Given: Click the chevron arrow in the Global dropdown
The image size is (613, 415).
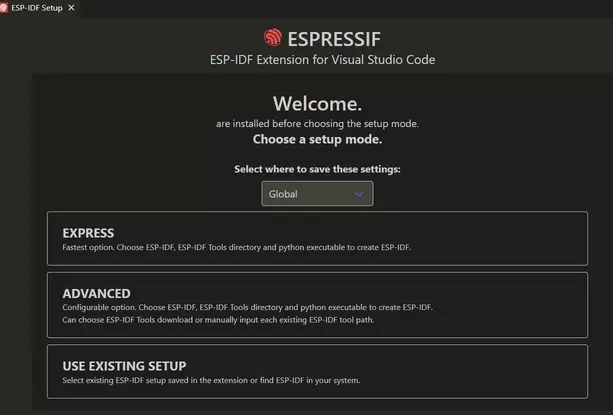Looking at the screenshot, I should pyautogui.click(x=358, y=194).
